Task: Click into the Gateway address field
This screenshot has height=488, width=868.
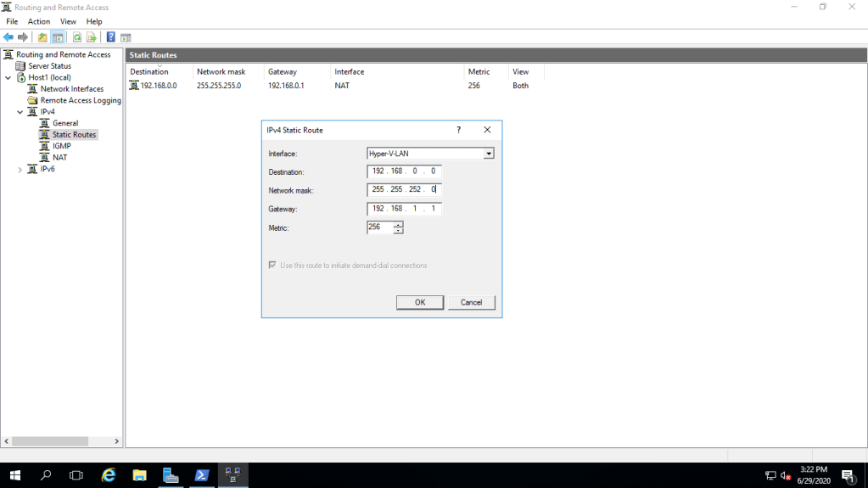Action: 405,209
